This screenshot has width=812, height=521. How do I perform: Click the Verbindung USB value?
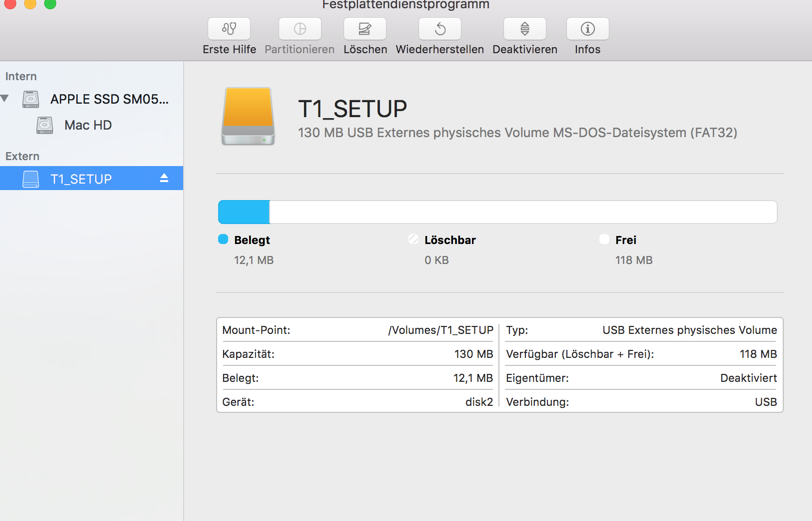(766, 402)
